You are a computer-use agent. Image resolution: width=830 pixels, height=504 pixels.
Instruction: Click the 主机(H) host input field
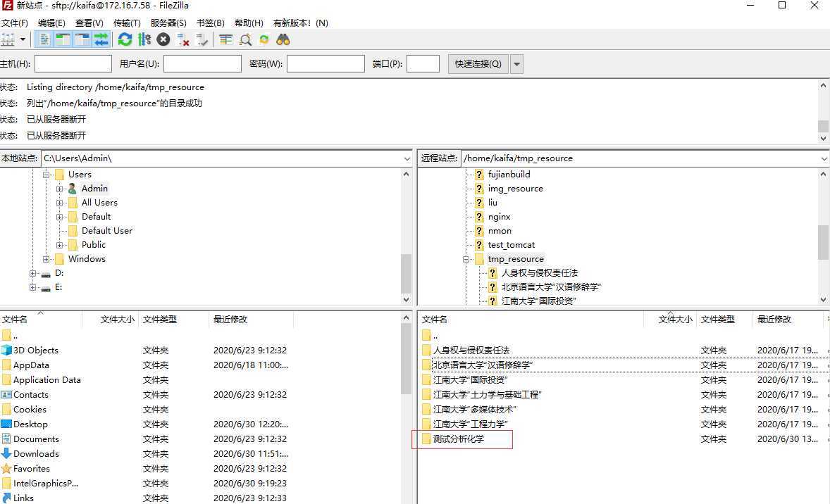[x=73, y=64]
